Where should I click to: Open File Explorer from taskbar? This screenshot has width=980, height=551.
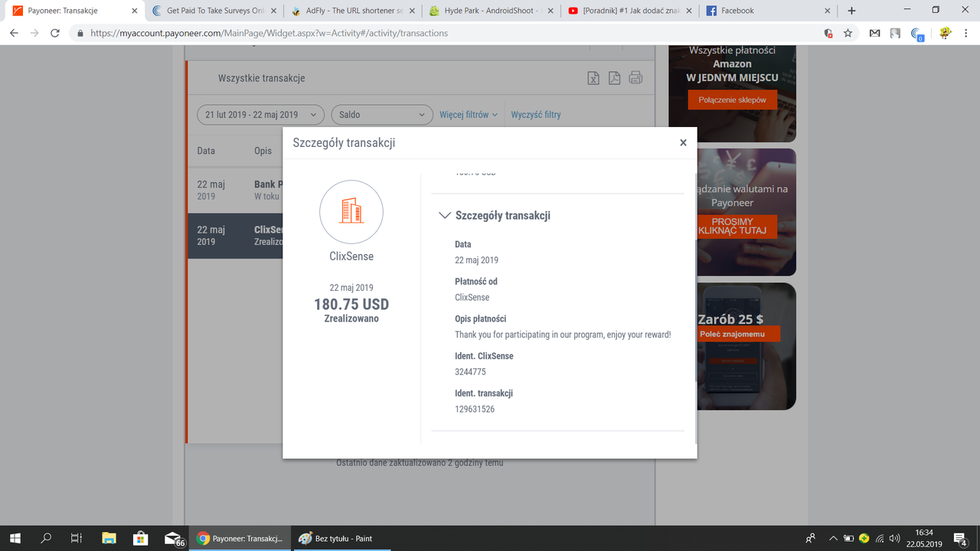tap(109, 538)
